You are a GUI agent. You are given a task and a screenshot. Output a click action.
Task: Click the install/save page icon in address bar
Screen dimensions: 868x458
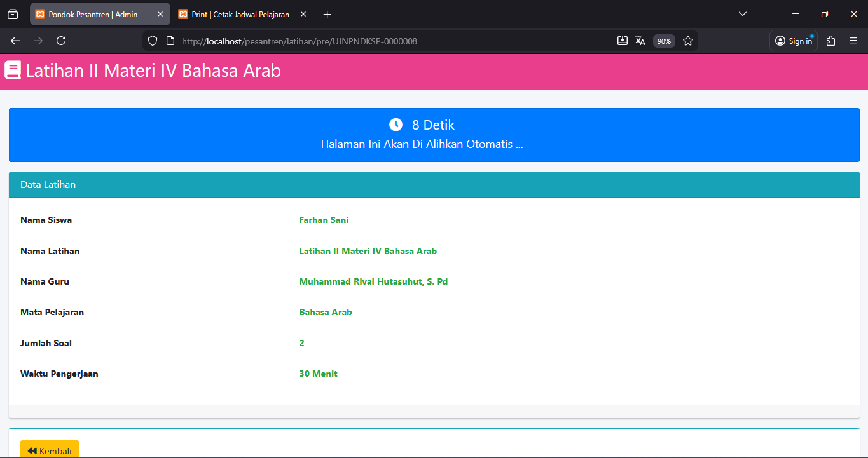tap(622, 41)
